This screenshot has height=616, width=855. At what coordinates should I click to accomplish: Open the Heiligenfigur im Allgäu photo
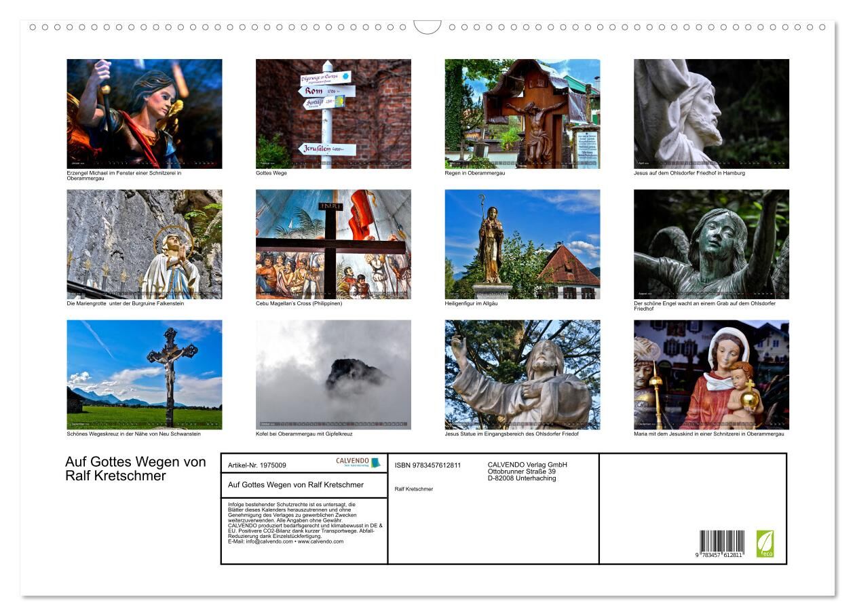point(522,244)
